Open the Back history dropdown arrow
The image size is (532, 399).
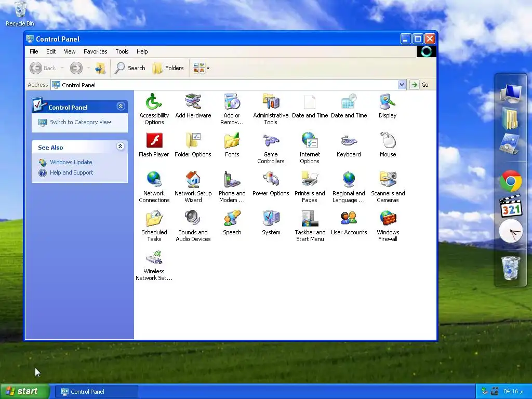[x=62, y=68]
